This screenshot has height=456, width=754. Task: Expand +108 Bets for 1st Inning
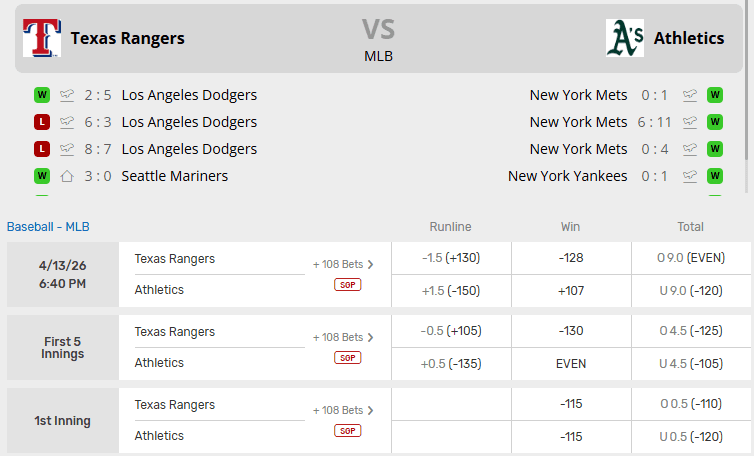343,410
